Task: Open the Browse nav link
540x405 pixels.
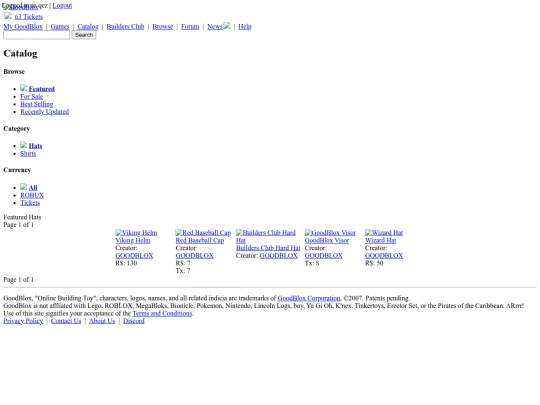Action: pyautogui.click(x=163, y=27)
